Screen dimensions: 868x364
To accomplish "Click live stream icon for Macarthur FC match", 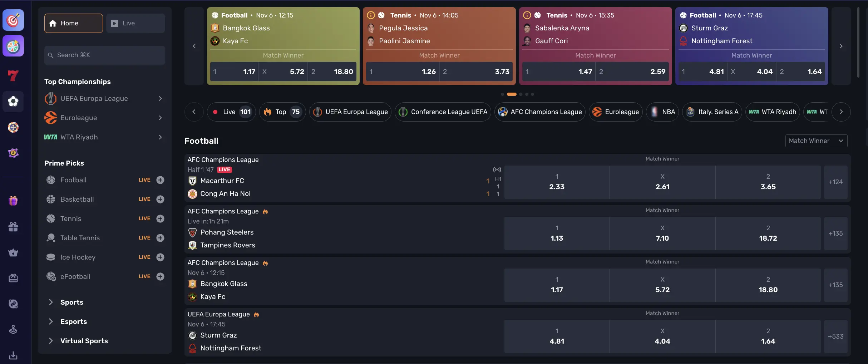I will coord(497,169).
